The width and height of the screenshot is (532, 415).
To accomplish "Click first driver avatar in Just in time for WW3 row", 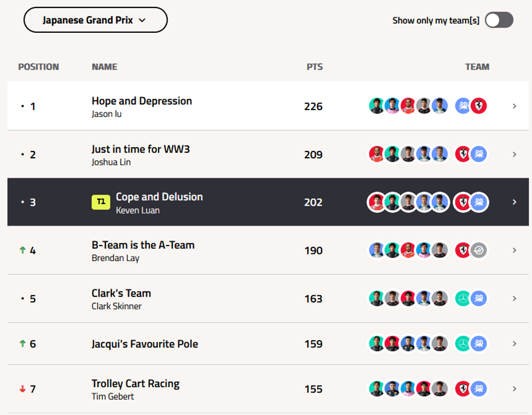I will tap(376, 154).
